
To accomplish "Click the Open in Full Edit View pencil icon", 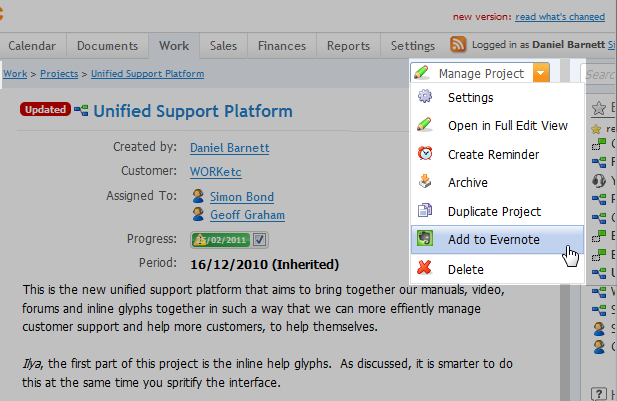I will click(425, 126).
